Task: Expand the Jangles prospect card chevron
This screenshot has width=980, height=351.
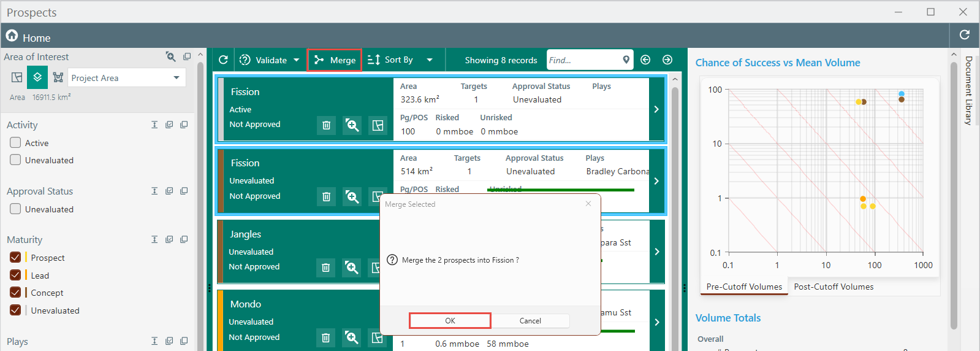Action: (x=656, y=252)
